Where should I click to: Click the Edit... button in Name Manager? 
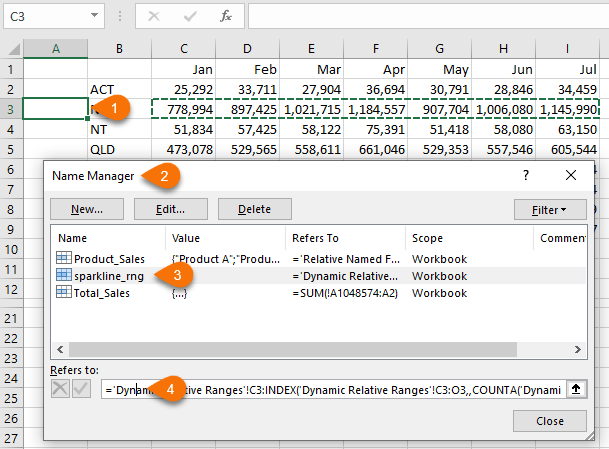point(171,209)
